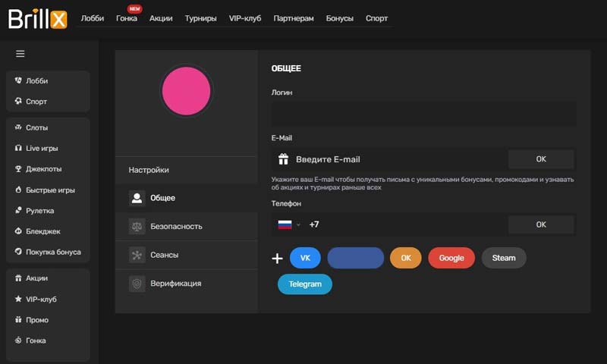Open Турниры in the top navigation
The width and height of the screenshot is (607, 364).
pos(200,18)
